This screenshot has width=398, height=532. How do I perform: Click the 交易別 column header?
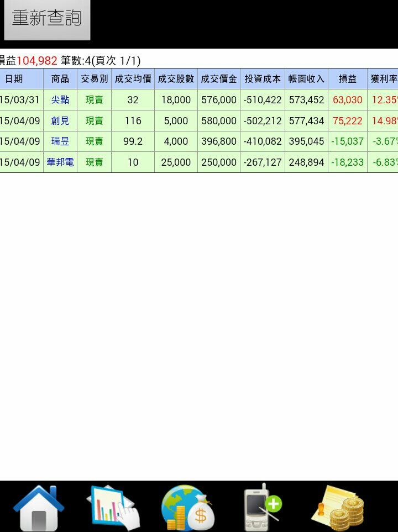94,78
